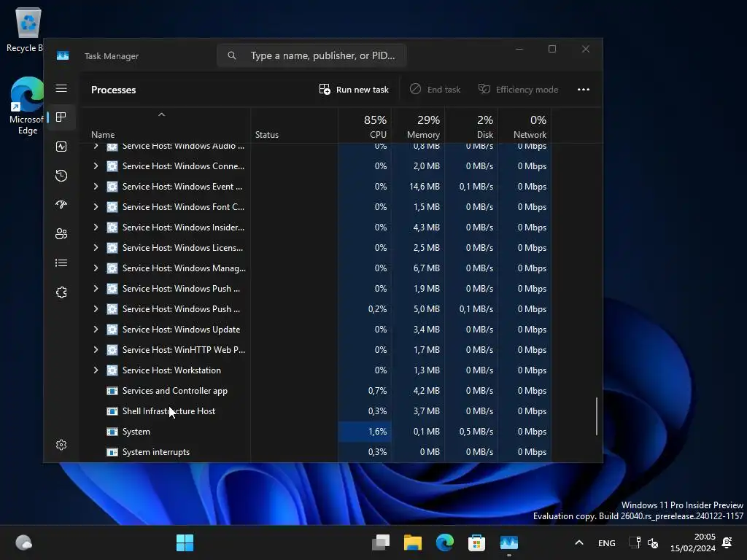This screenshot has width=747, height=560.
Task: Open the Services sidebar icon
Action: point(61,292)
